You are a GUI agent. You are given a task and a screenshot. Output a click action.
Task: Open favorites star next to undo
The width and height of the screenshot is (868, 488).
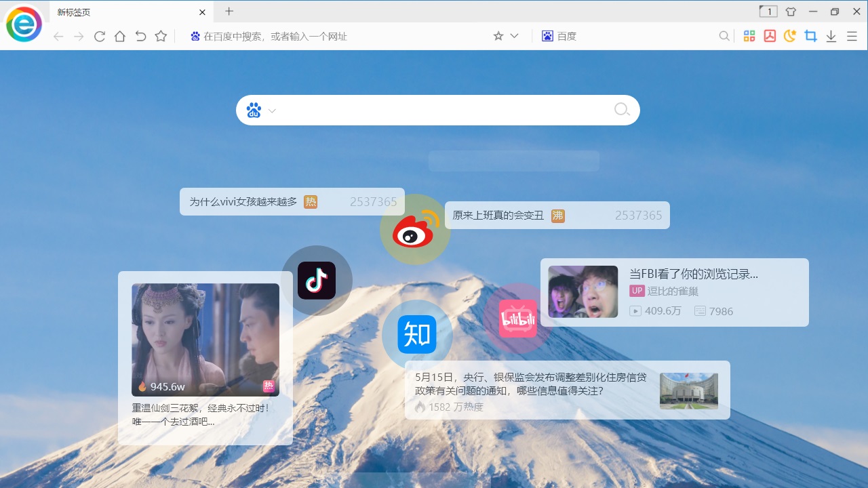161,37
